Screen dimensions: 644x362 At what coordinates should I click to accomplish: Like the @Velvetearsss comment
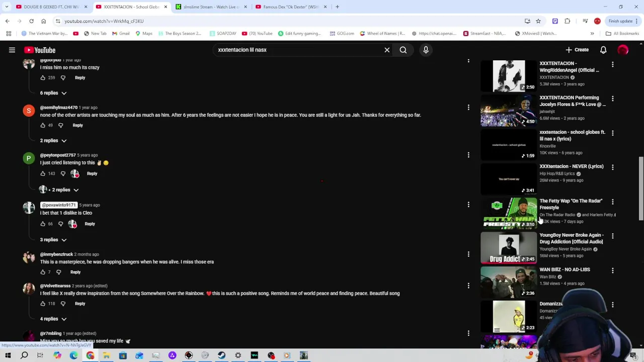pyautogui.click(x=43, y=304)
